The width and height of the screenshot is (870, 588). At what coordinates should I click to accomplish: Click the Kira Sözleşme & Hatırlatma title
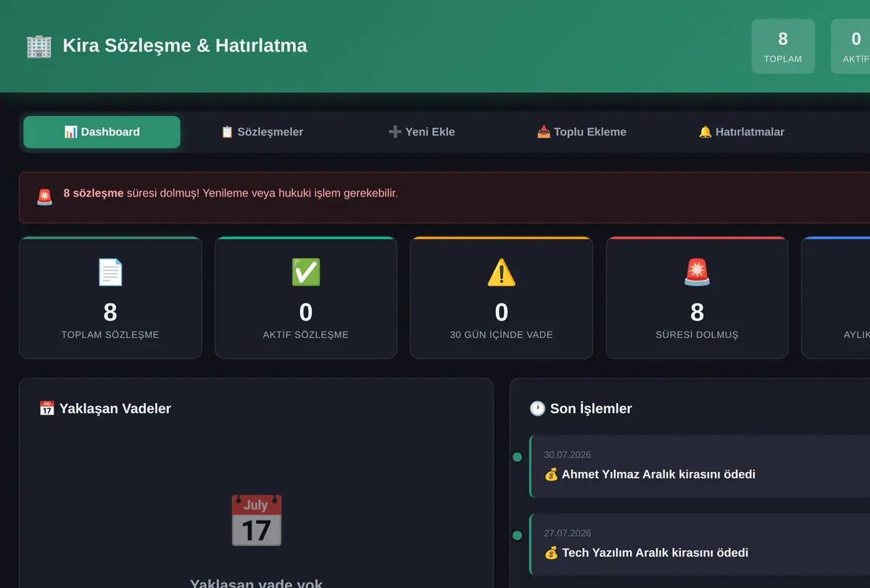click(x=185, y=46)
